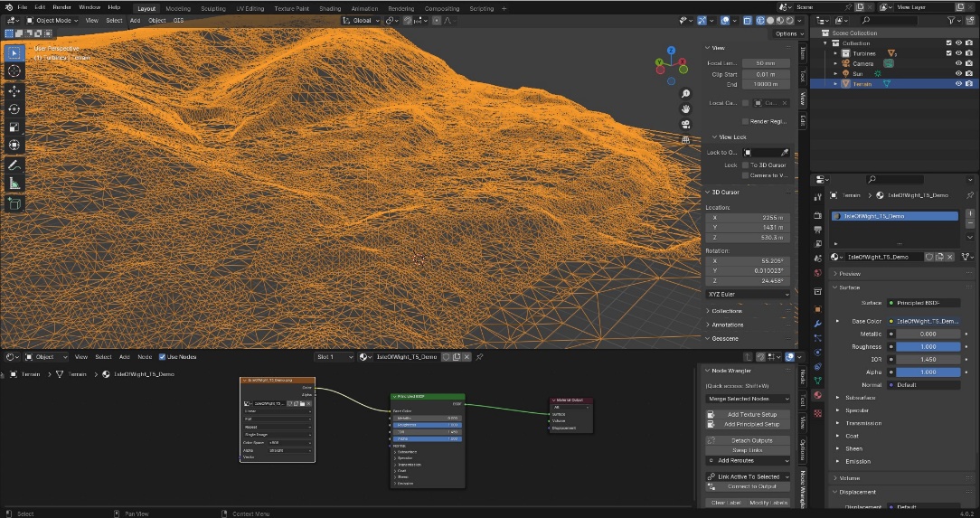
Task: Click the Z axis on navigation gizmo
Action: click(x=671, y=50)
